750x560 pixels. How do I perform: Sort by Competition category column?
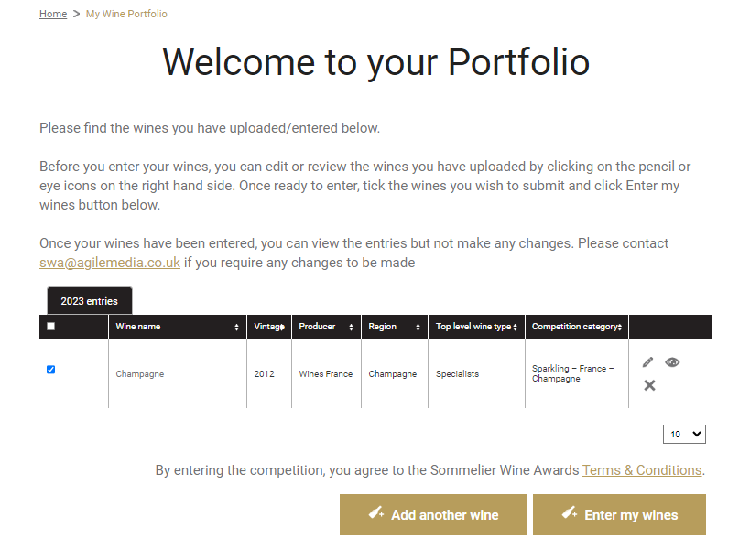(x=619, y=327)
